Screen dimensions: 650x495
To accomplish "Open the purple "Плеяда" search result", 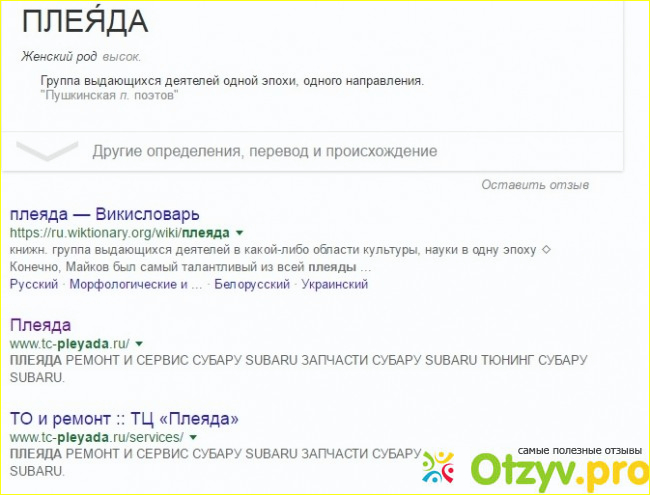I will pyautogui.click(x=40, y=325).
